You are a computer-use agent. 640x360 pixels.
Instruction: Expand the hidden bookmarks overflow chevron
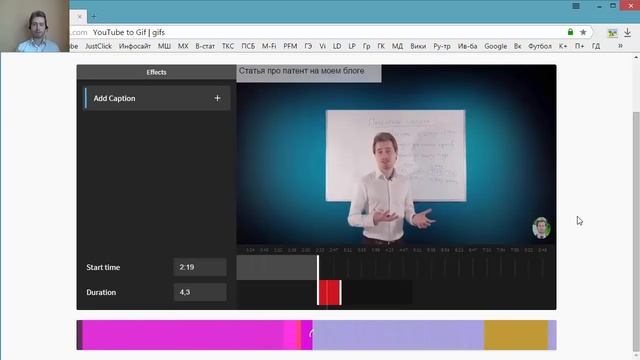[x=620, y=46]
